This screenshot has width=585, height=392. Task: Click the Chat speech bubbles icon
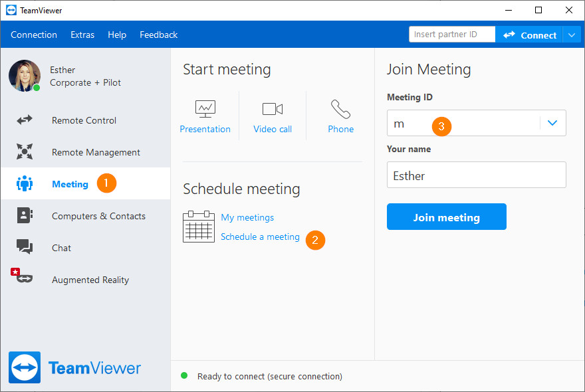click(25, 246)
